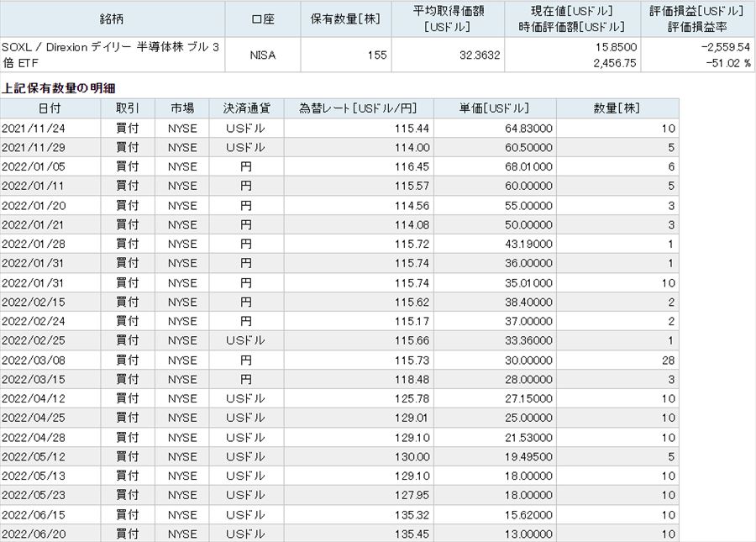Click the 平均取得価額 column header
Viewport: 756px width, 542px height.
pos(448,18)
